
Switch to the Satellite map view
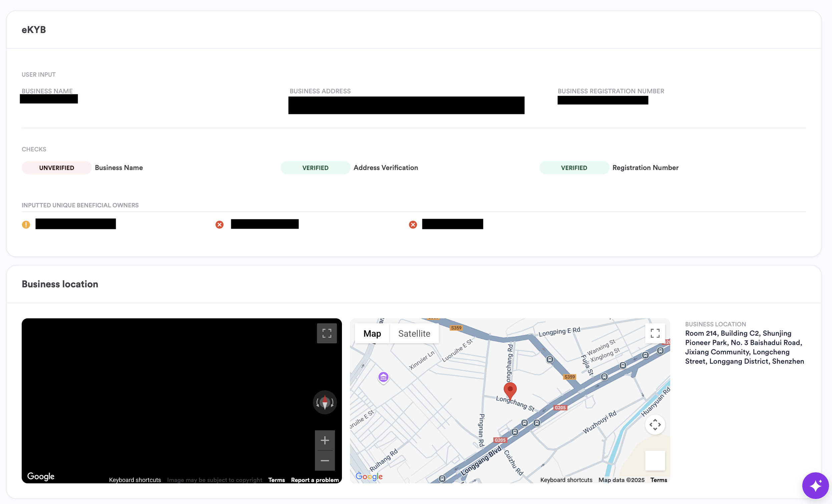pos(414,334)
